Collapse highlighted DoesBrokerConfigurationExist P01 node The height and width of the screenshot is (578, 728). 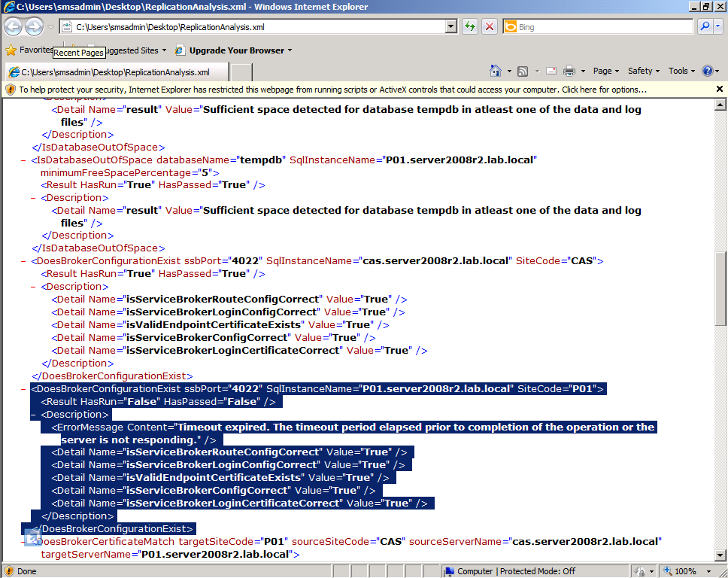[23, 389]
